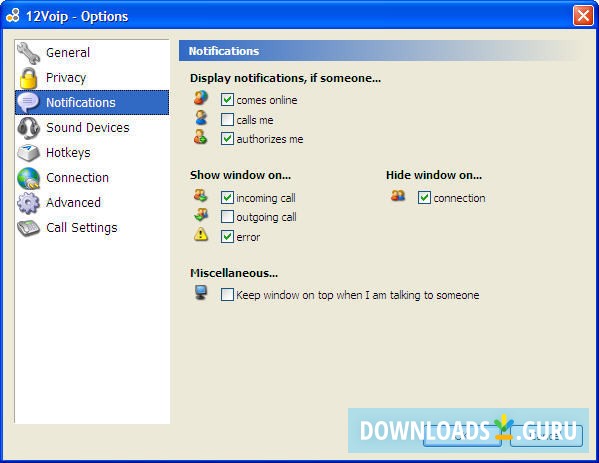Click the Advanced gear icon
599x463 pixels.
[29, 202]
